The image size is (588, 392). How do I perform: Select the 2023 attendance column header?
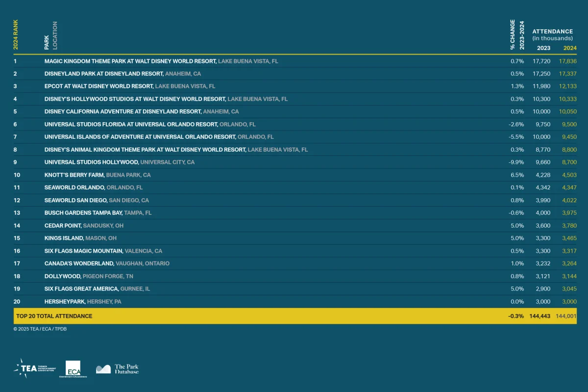[543, 48]
